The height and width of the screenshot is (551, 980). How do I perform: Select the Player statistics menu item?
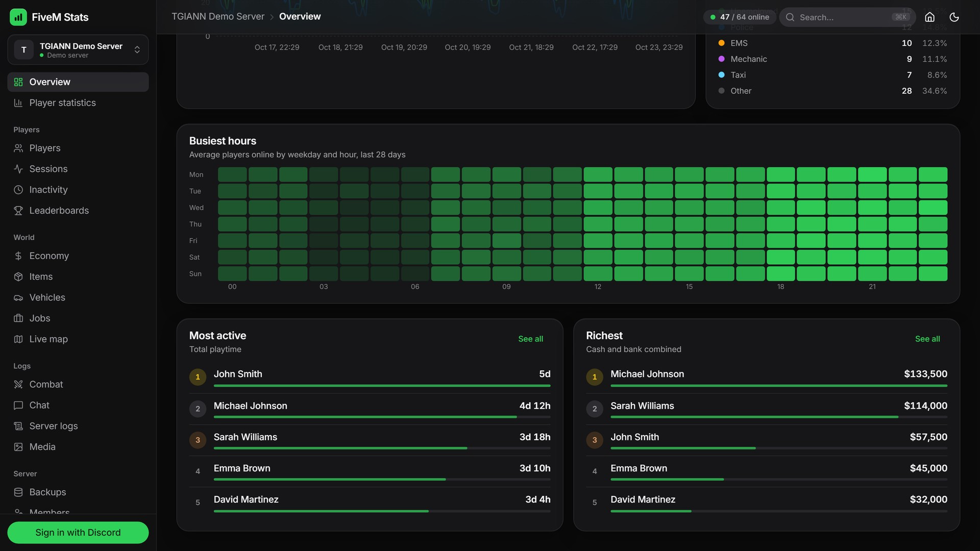(78, 103)
